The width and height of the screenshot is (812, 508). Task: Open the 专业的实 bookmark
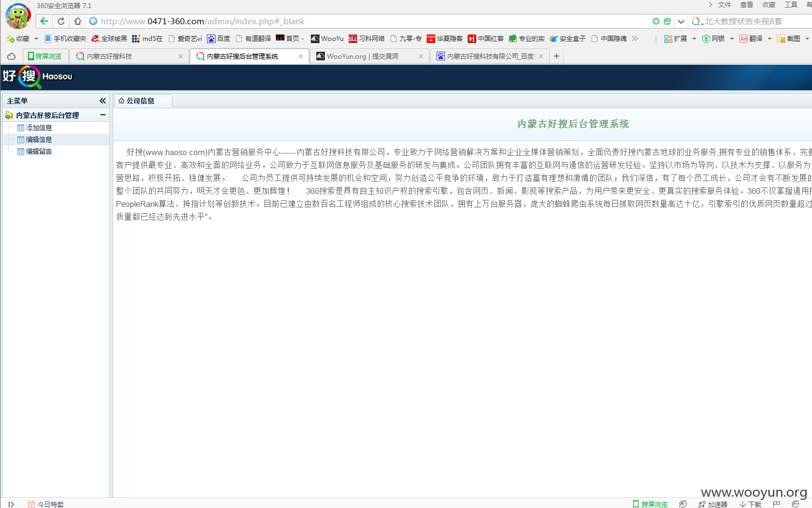click(527, 39)
